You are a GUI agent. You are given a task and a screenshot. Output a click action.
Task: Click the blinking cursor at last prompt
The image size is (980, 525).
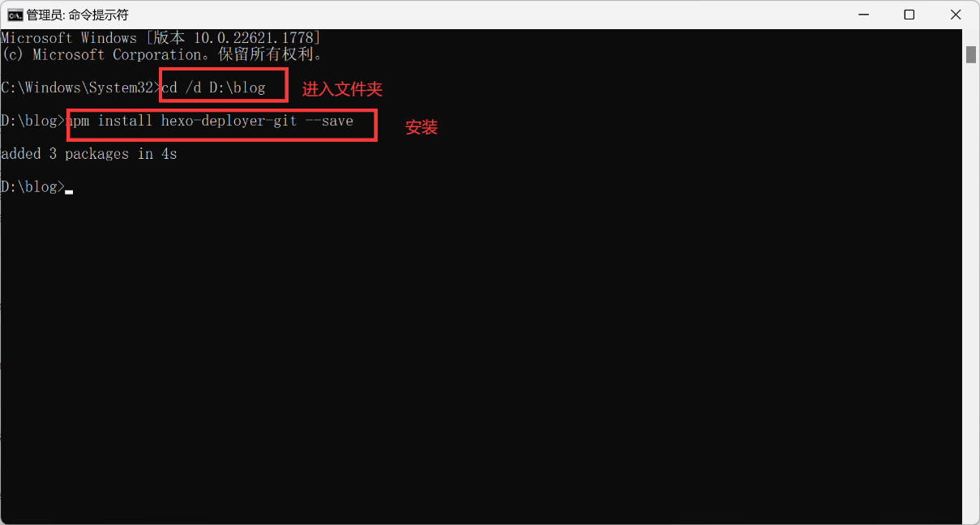click(x=69, y=191)
